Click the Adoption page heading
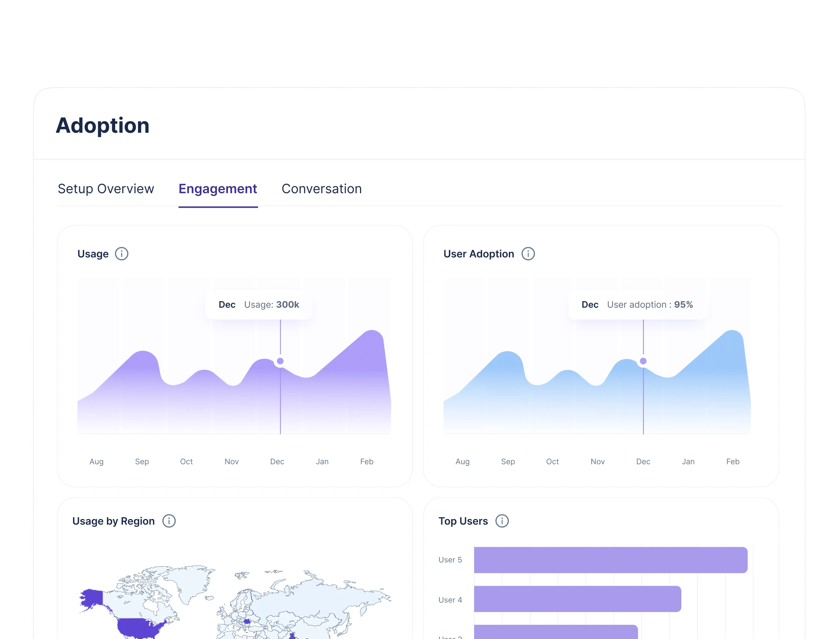The image size is (840, 639). 103,126
